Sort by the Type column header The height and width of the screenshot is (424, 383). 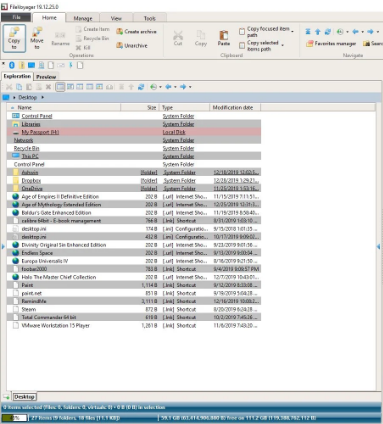click(x=184, y=107)
